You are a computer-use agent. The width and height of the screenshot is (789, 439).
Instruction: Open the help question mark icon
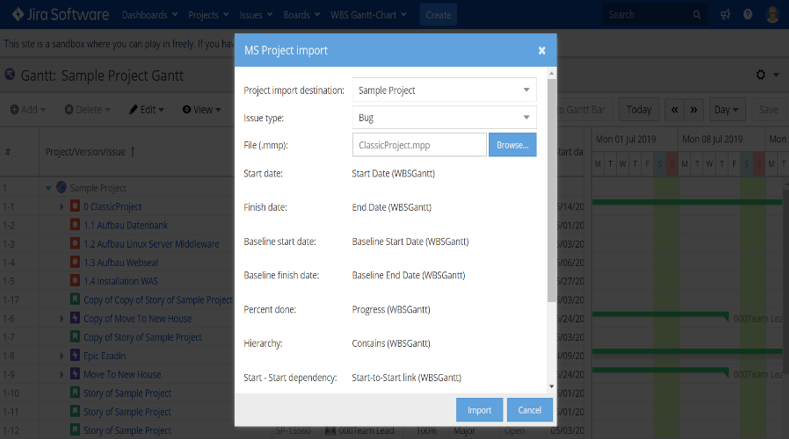748,15
